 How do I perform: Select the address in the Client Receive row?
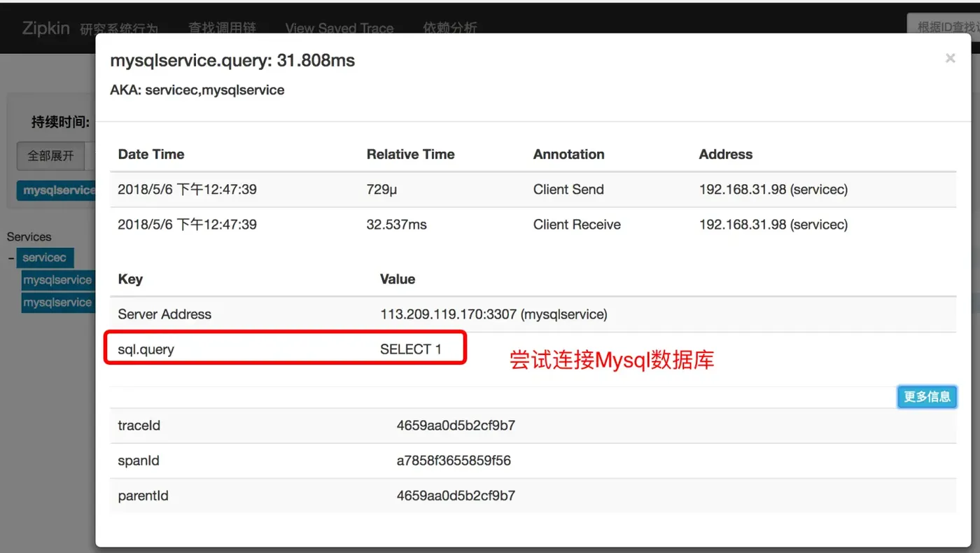[x=773, y=225]
